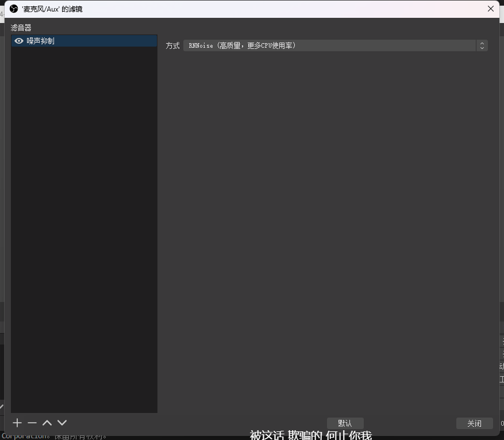The width and height of the screenshot is (504, 440).
Task: Hide the 噪声抑制 filter via eye icon
Action: point(19,41)
